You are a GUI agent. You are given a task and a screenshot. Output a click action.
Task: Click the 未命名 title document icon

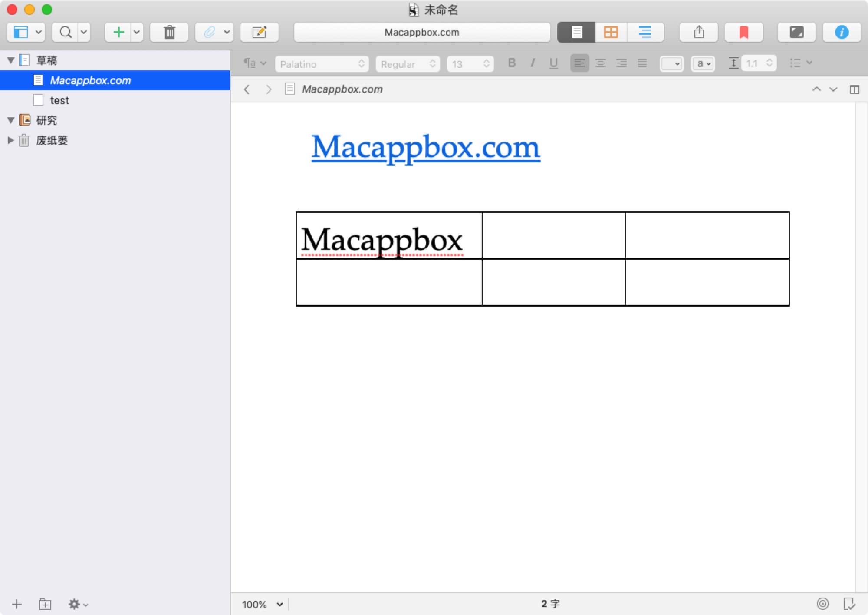tap(414, 10)
